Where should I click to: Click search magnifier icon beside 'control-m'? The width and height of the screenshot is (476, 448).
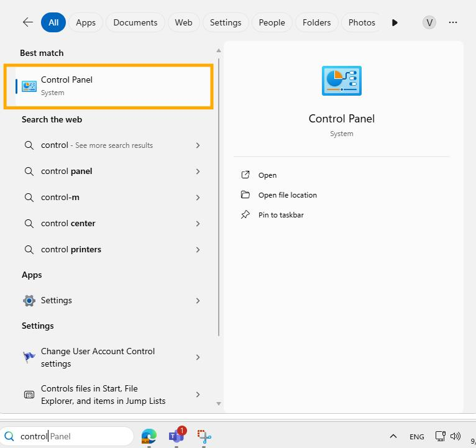tap(29, 198)
